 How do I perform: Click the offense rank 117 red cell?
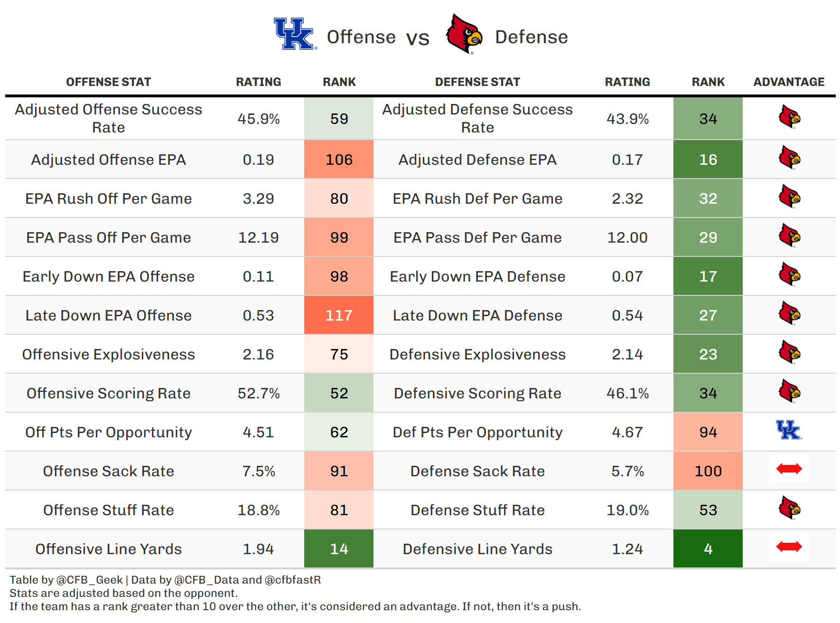click(x=339, y=315)
